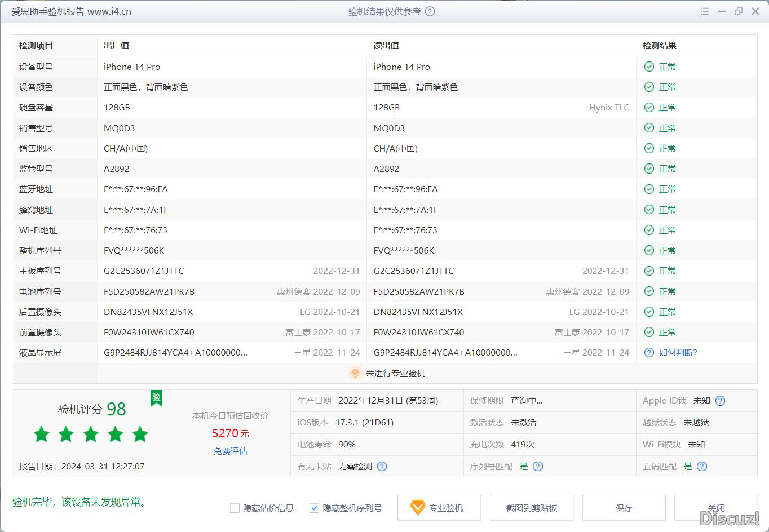
Task: Select Hynix TLC label in storage row
Action: (x=609, y=107)
